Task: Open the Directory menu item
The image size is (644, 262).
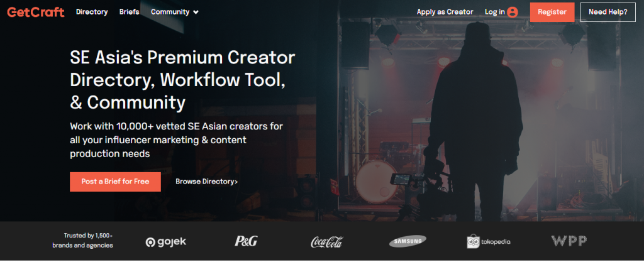Action: pos(92,12)
